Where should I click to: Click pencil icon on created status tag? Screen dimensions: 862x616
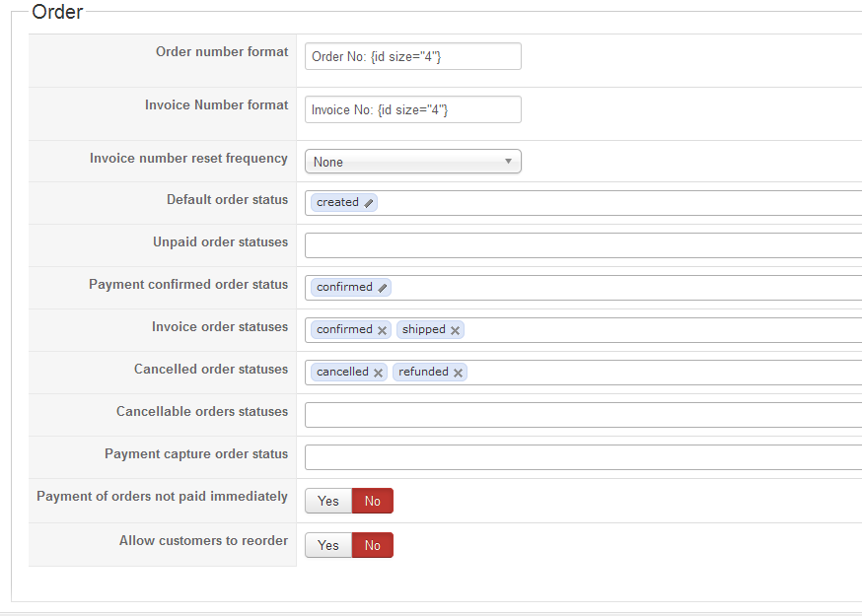point(369,203)
